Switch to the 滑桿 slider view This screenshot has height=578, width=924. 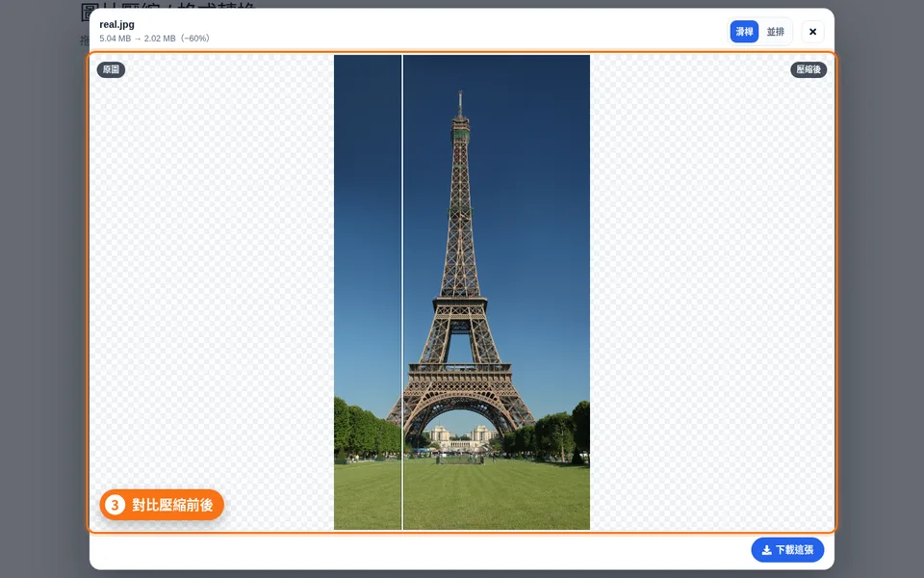click(x=744, y=32)
